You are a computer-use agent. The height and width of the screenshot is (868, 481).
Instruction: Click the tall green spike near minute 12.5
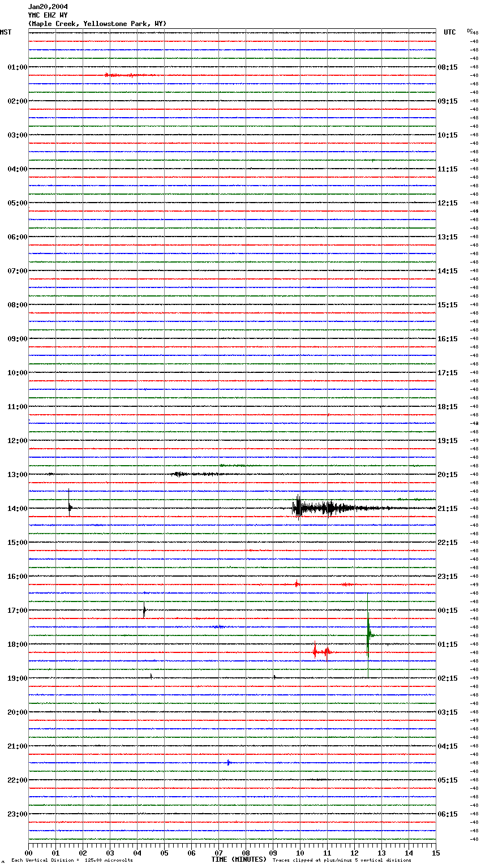click(x=368, y=635)
